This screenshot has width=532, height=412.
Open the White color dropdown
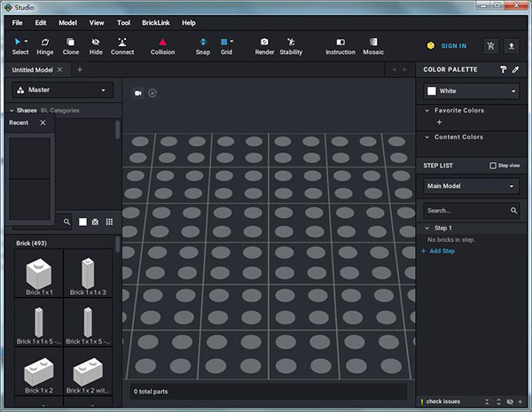pyautogui.click(x=472, y=91)
